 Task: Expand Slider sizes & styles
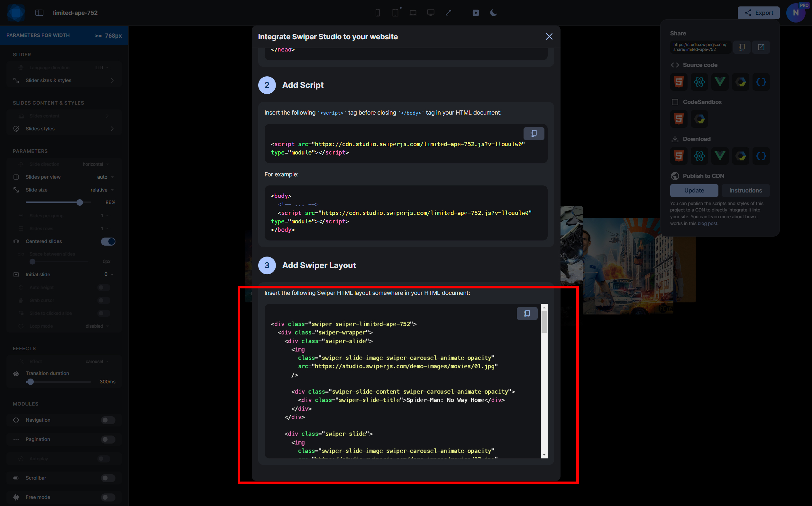(64, 80)
